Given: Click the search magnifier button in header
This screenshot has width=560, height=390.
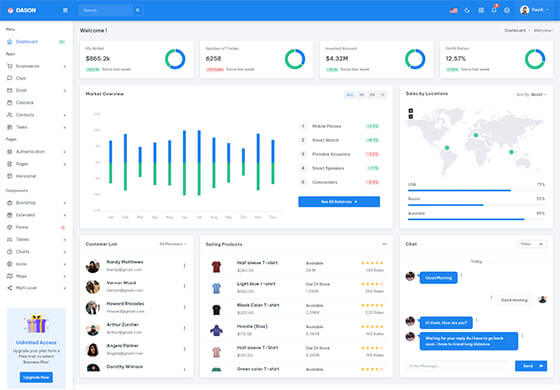Looking at the screenshot, I should pyautogui.click(x=138, y=10).
